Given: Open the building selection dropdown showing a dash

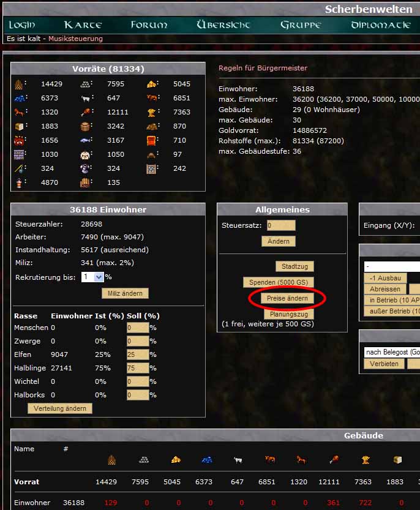Looking at the screenshot, I should coord(392,267).
